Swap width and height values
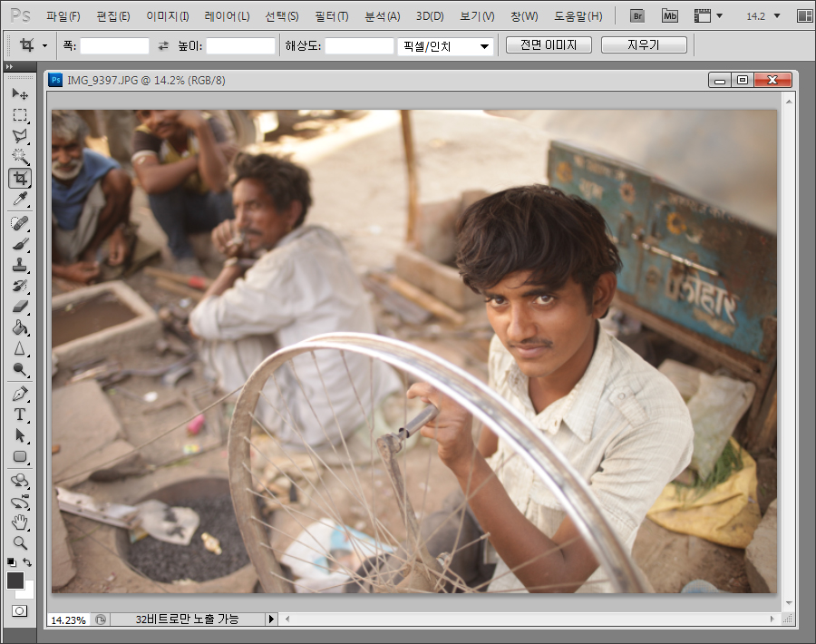Viewport: 816px width, 644px height. 163,46
